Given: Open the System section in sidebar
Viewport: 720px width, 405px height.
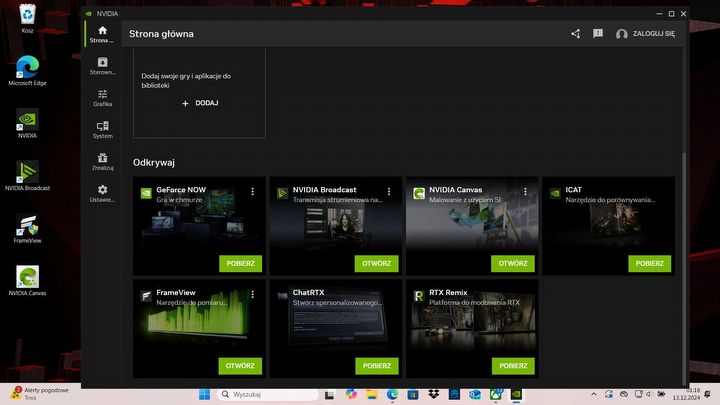Looking at the screenshot, I should [x=102, y=129].
